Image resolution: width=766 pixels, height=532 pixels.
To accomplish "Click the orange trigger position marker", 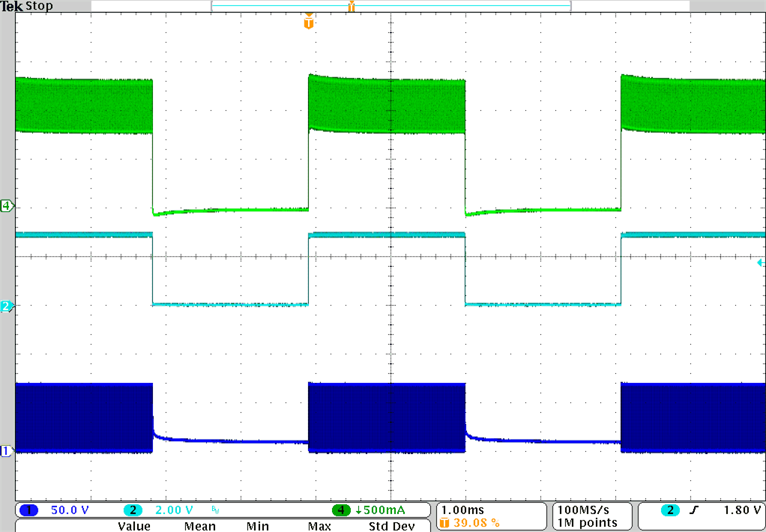I will tap(309, 22).
